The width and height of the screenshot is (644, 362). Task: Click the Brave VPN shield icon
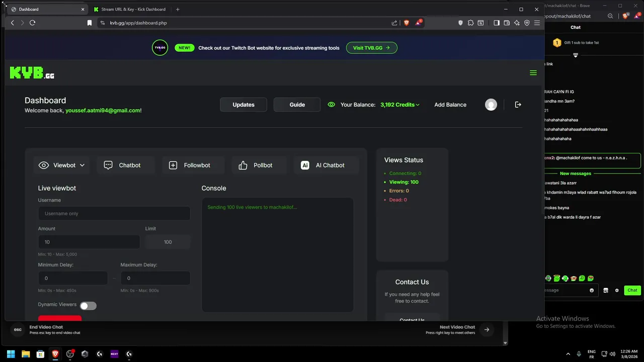[x=527, y=23]
